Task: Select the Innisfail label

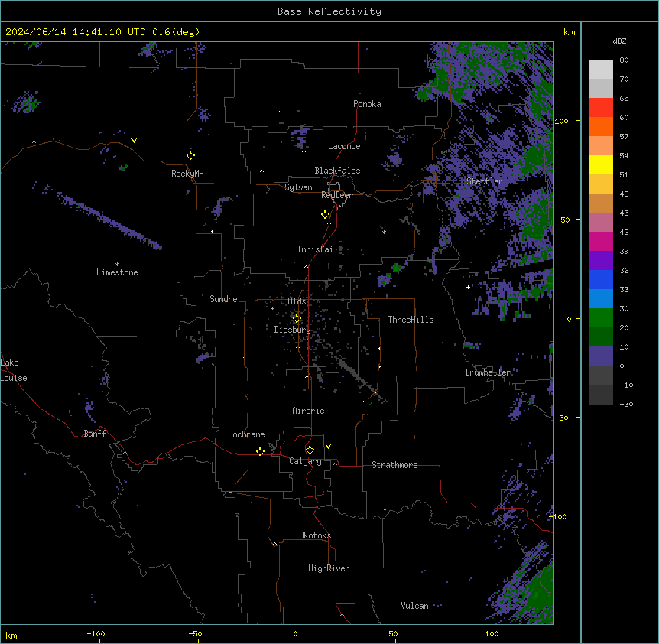Action: tap(318, 249)
